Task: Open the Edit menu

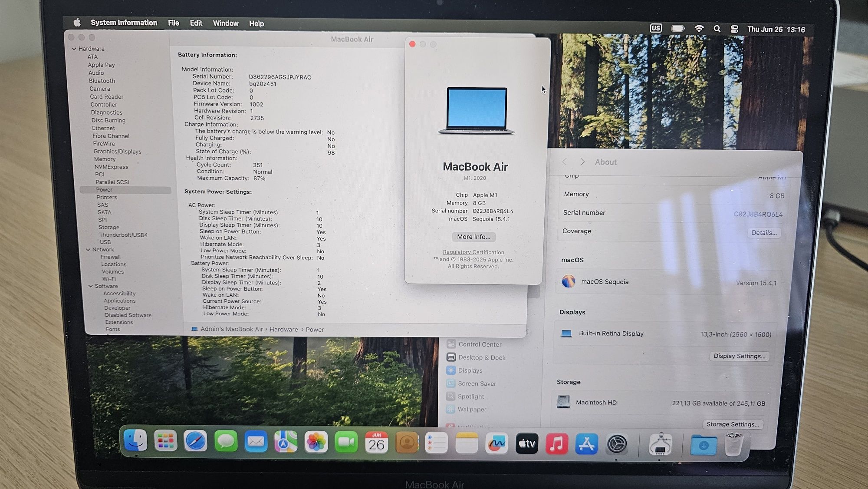Action: click(196, 23)
